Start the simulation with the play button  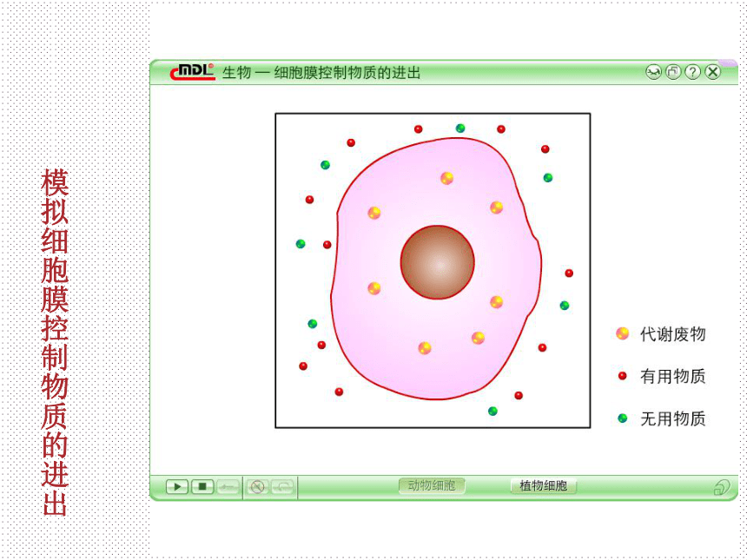click(x=177, y=487)
